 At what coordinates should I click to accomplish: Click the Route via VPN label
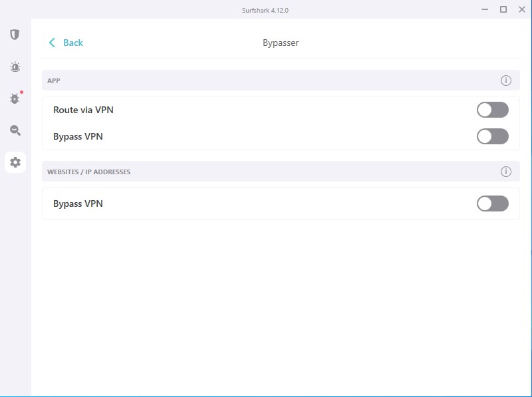[x=83, y=110]
